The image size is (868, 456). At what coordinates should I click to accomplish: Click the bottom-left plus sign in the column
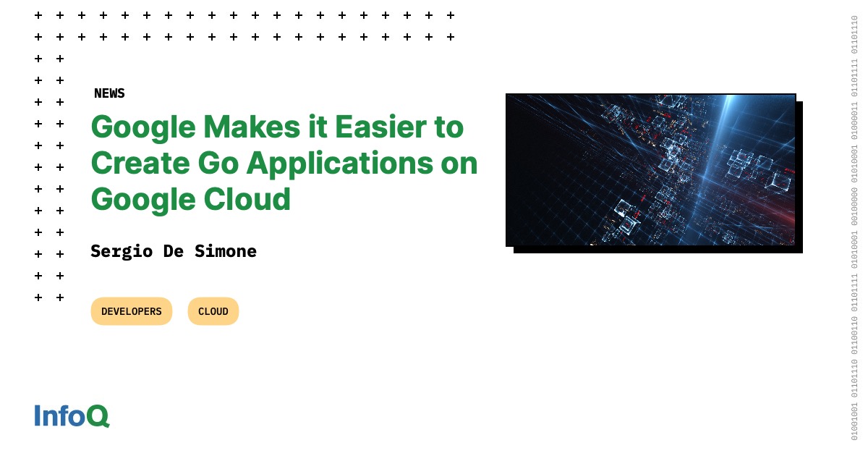click(38, 297)
